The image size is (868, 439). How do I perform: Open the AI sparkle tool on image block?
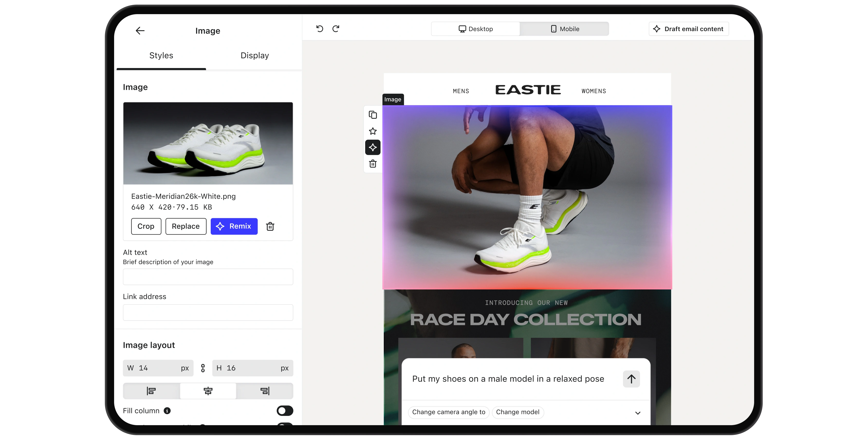pyautogui.click(x=373, y=147)
